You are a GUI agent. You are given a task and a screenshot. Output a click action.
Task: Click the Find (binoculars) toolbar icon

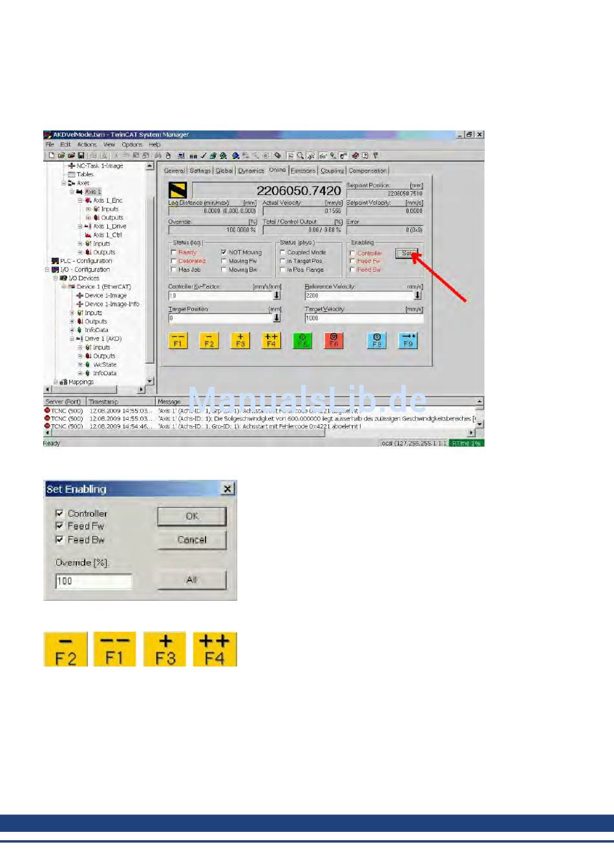(x=158, y=156)
